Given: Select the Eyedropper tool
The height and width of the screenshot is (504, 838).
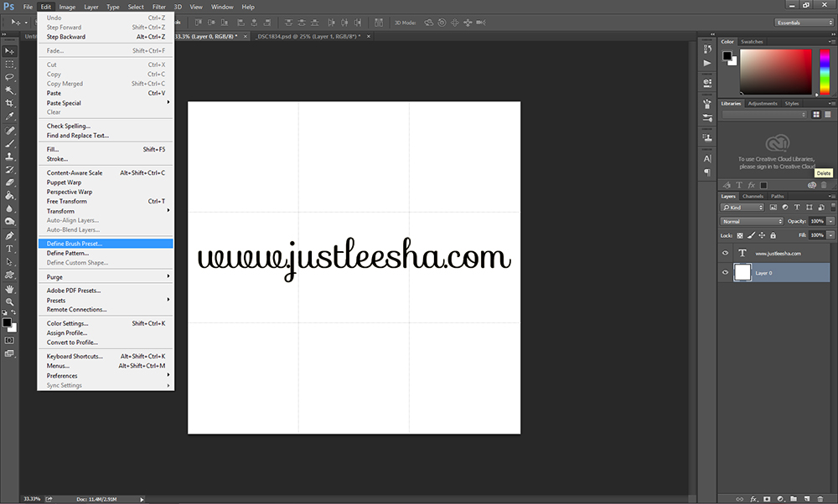Looking at the screenshot, I should pos(9,116).
